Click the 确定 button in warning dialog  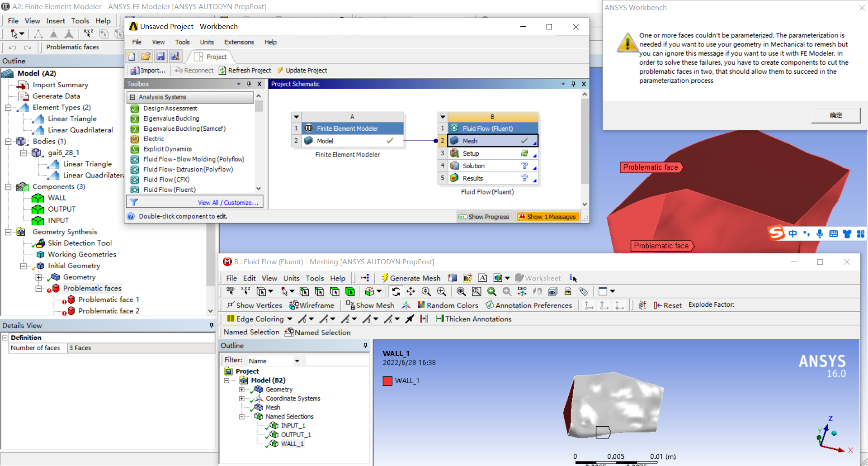point(835,115)
